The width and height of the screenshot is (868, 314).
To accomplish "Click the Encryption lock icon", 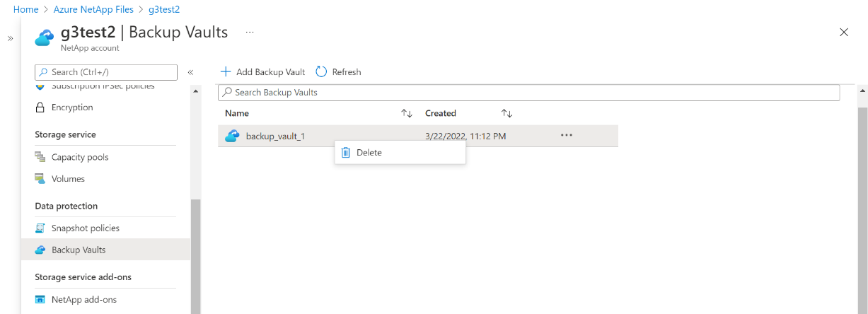I will coord(40,107).
